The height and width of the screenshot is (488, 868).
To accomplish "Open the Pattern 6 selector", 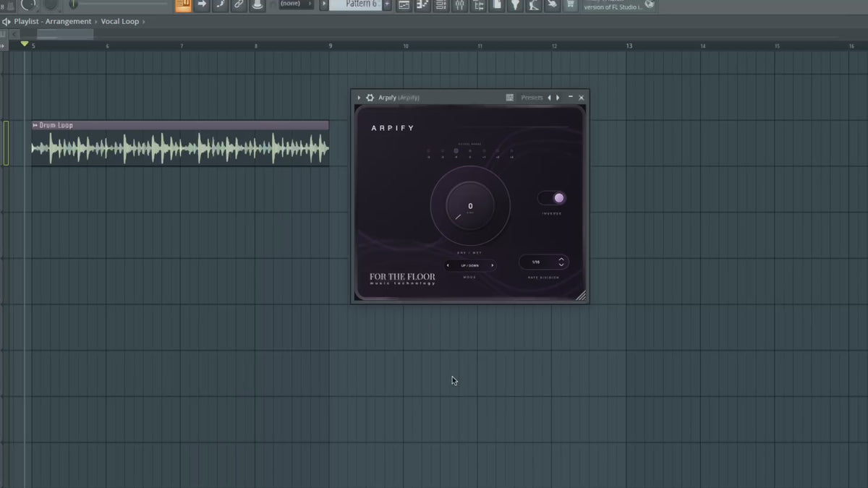I will (355, 4).
